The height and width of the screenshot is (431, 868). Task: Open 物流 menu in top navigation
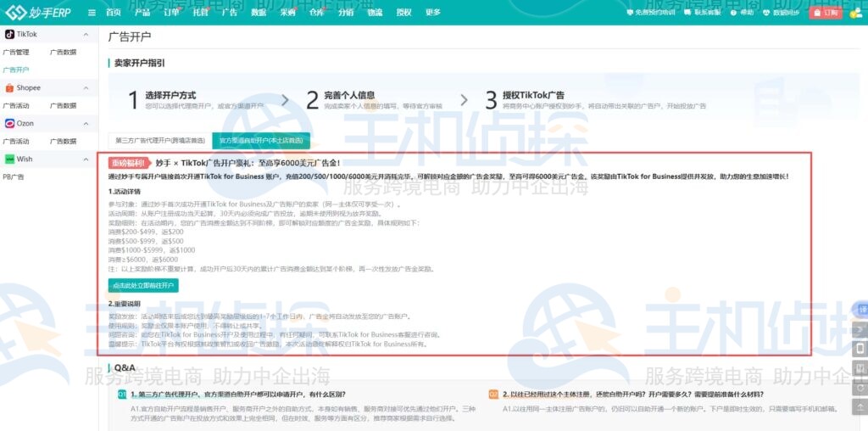375,12
